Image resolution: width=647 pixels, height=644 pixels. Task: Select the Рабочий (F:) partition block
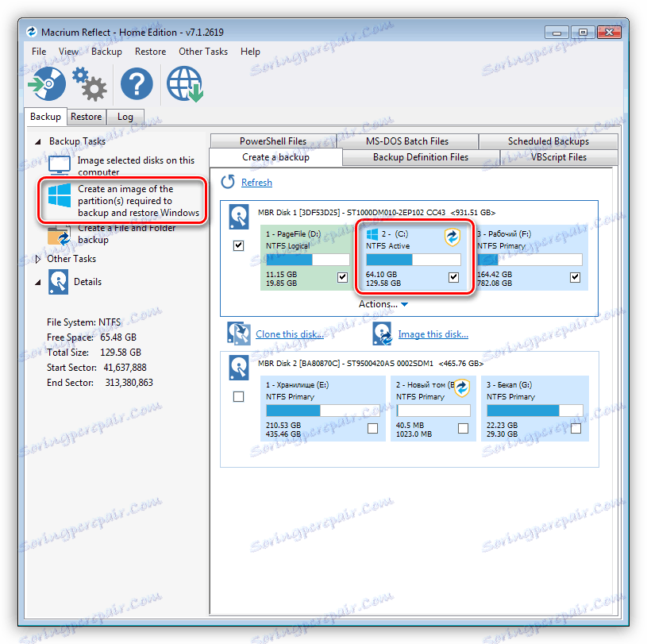[531, 257]
